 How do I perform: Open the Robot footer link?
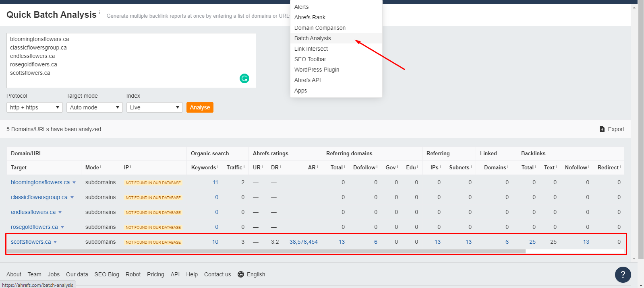[x=133, y=274]
